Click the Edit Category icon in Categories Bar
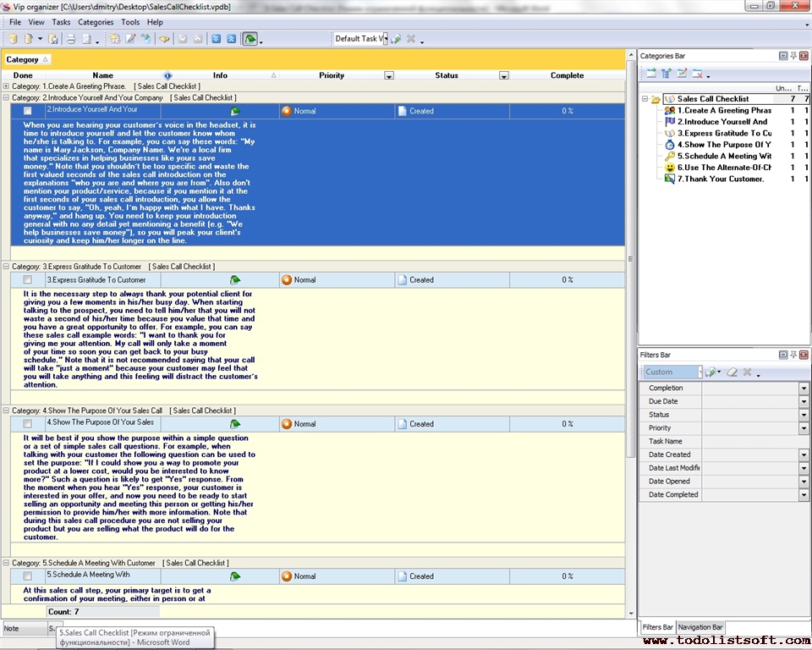This screenshot has height=650, width=812. tap(682, 74)
